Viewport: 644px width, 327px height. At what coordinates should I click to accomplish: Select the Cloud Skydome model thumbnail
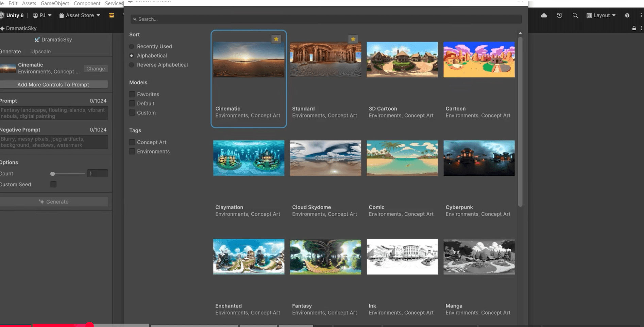326,158
